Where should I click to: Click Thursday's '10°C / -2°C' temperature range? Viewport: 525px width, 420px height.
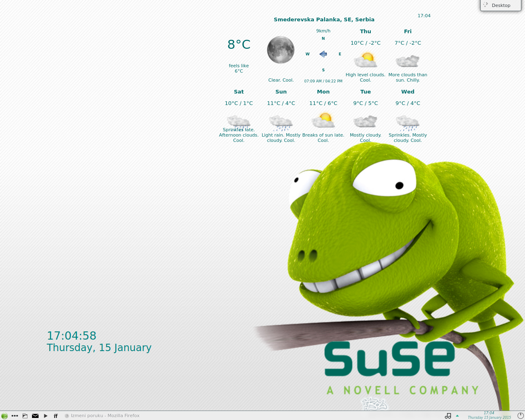(x=365, y=43)
